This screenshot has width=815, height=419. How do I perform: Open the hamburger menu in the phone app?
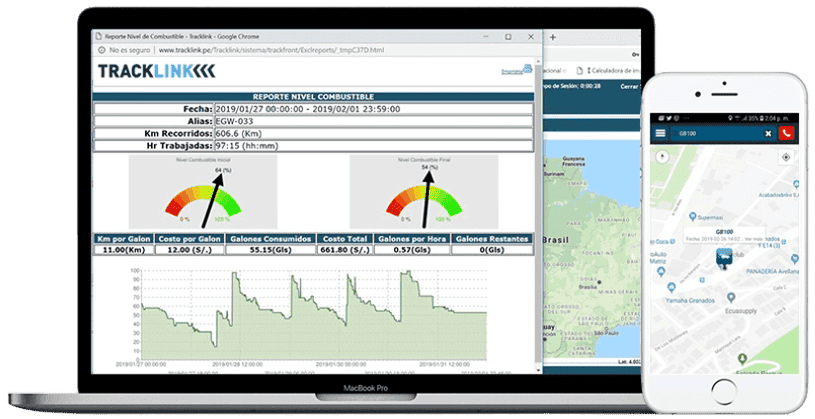click(x=660, y=133)
